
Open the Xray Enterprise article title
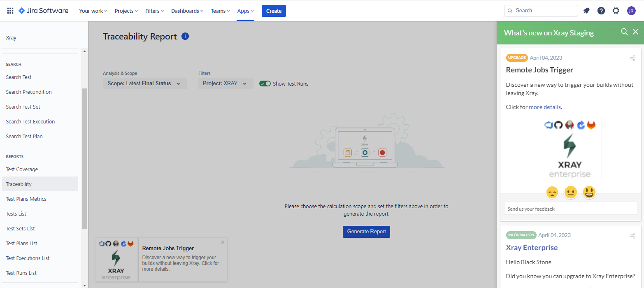coord(532,248)
